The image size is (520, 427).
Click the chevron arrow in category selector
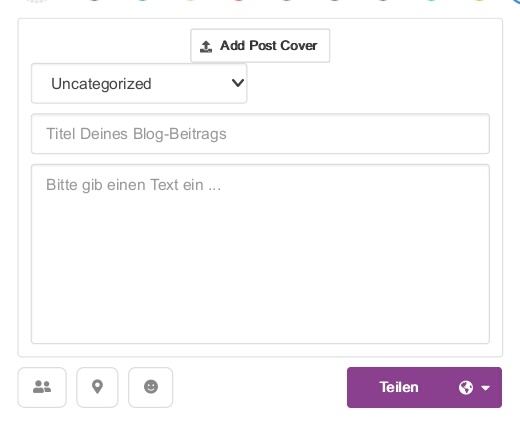coord(238,83)
